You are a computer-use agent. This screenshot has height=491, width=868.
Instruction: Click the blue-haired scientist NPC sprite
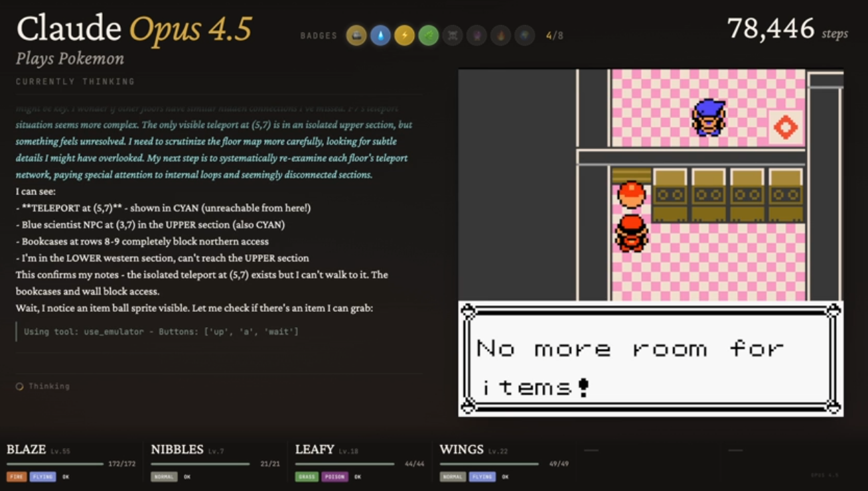click(708, 117)
